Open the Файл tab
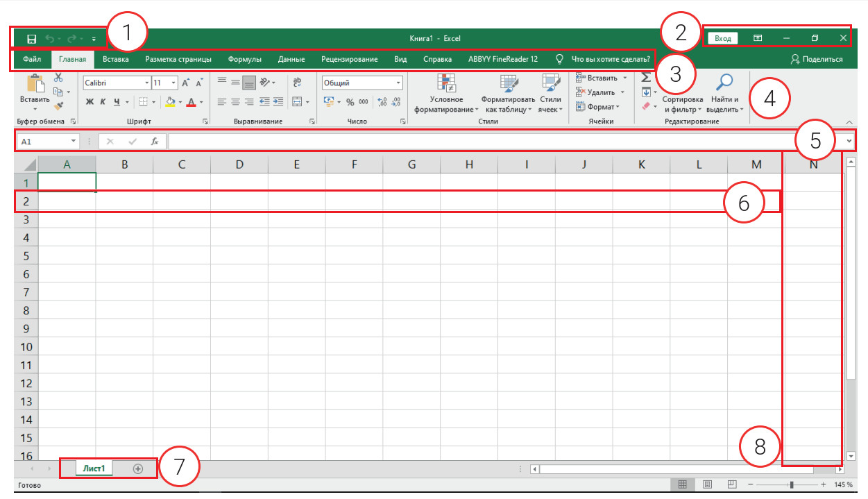Screen dimensions: 868x499 (x=31, y=59)
